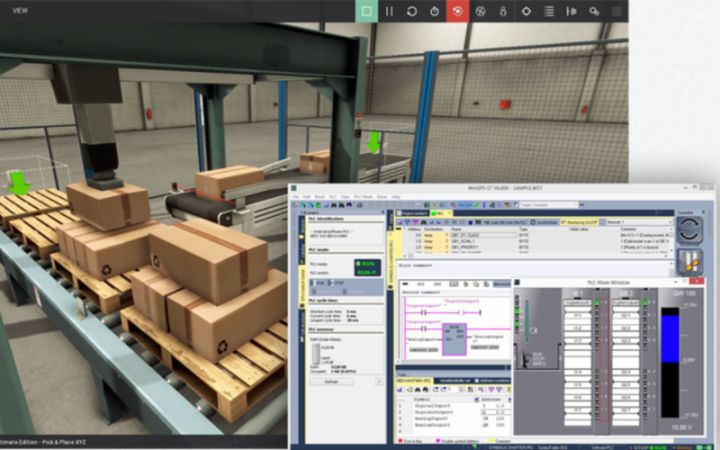Click the green icon in WinSPS main toolbar
This screenshot has width=720, height=450.
pyautogui.click(x=317, y=205)
